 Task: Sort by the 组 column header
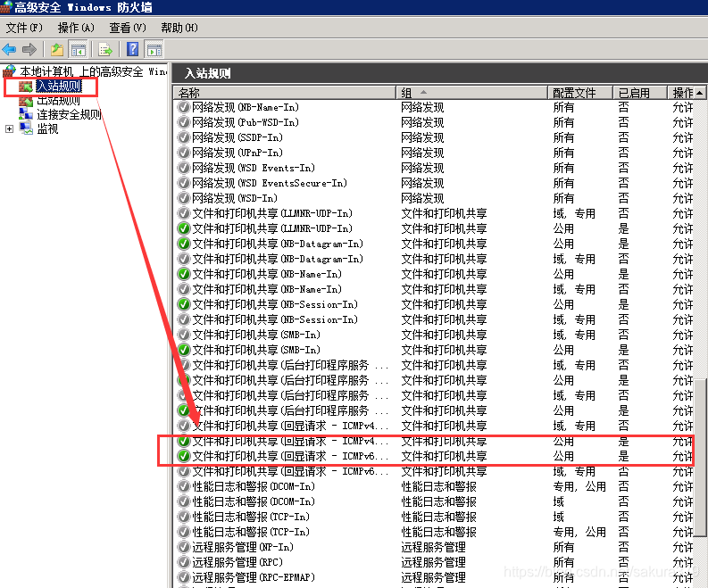(471, 93)
